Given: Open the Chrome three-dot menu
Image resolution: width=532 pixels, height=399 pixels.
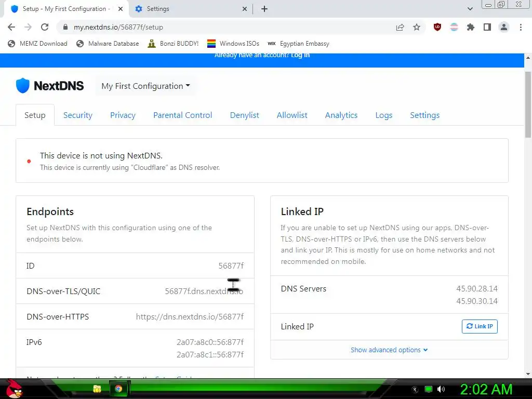Looking at the screenshot, I should (521, 27).
